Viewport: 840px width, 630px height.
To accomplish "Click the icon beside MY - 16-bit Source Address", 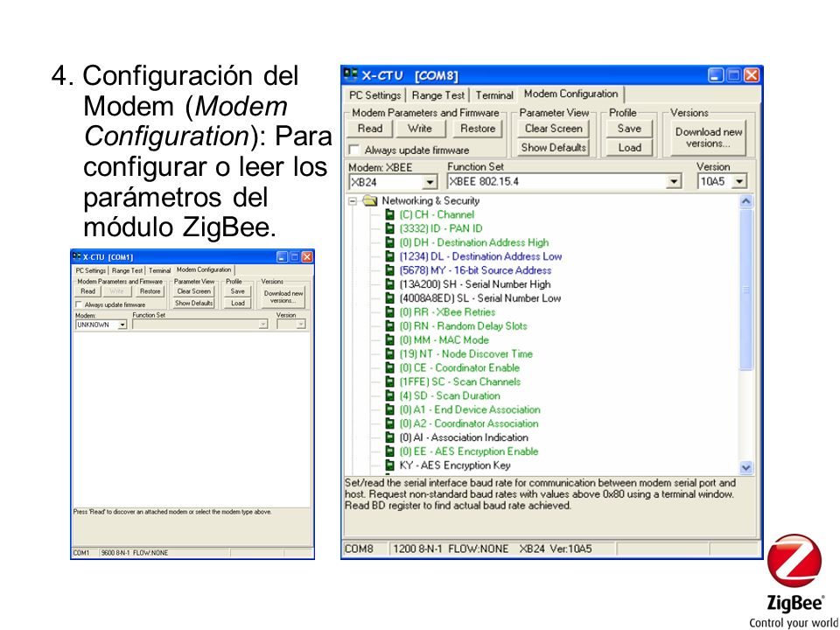I will 390,270.
